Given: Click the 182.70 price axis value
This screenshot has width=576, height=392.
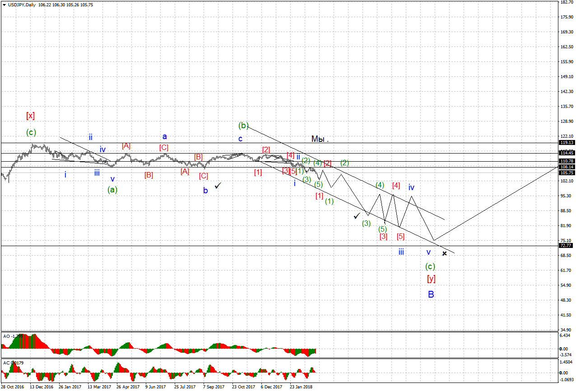Looking at the screenshot, I should click(x=567, y=2).
